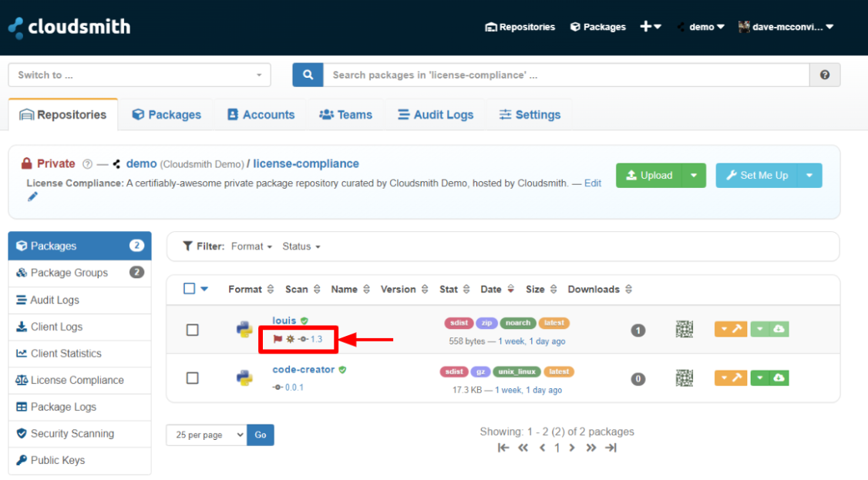868x480 pixels.
Task: Open the 25 per page selector
Action: coord(207,435)
